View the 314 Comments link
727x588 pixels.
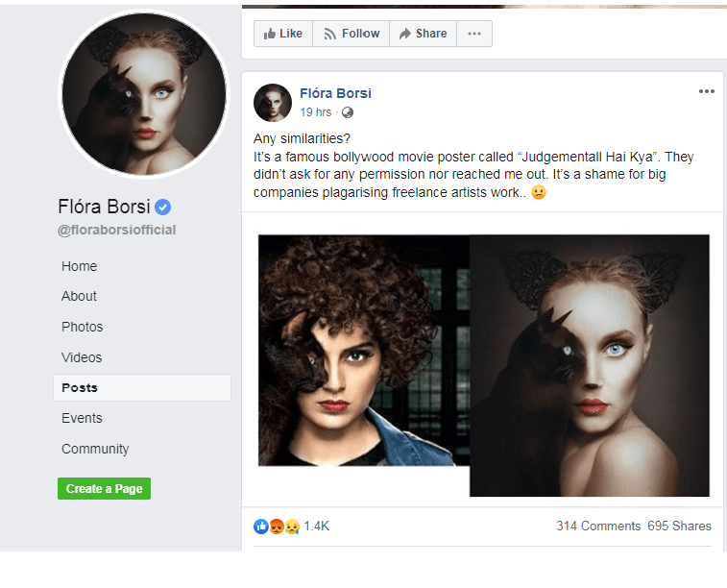[597, 526]
